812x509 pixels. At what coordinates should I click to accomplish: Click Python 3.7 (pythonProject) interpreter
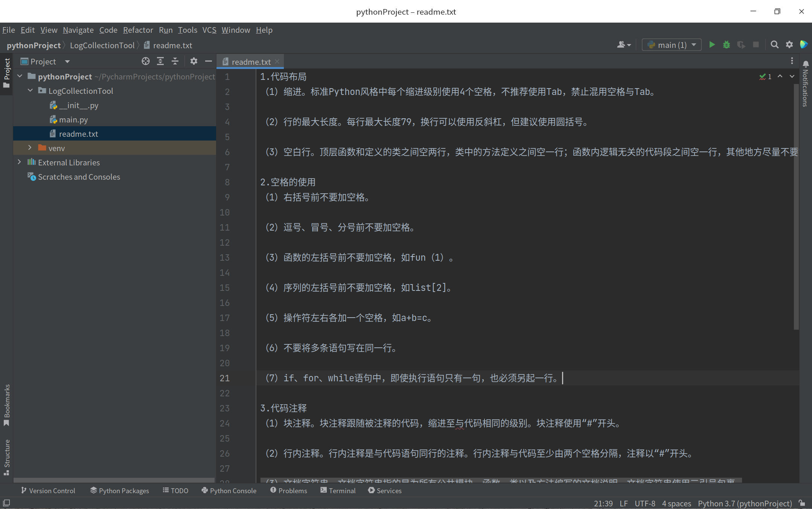[x=745, y=503]
